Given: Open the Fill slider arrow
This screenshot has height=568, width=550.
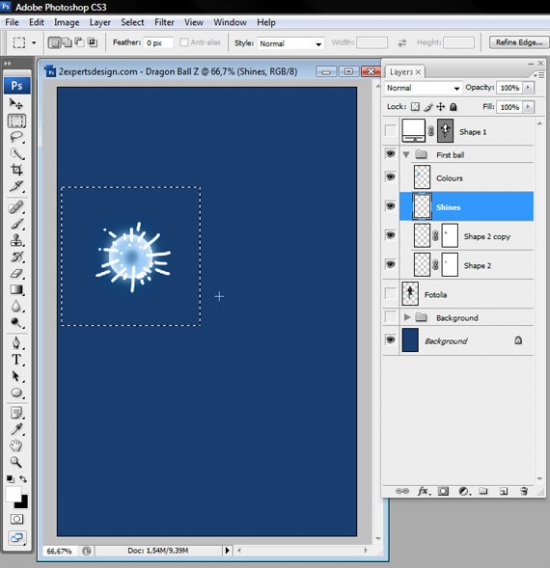Looking at the screenshot, I should tap(528, 106).
